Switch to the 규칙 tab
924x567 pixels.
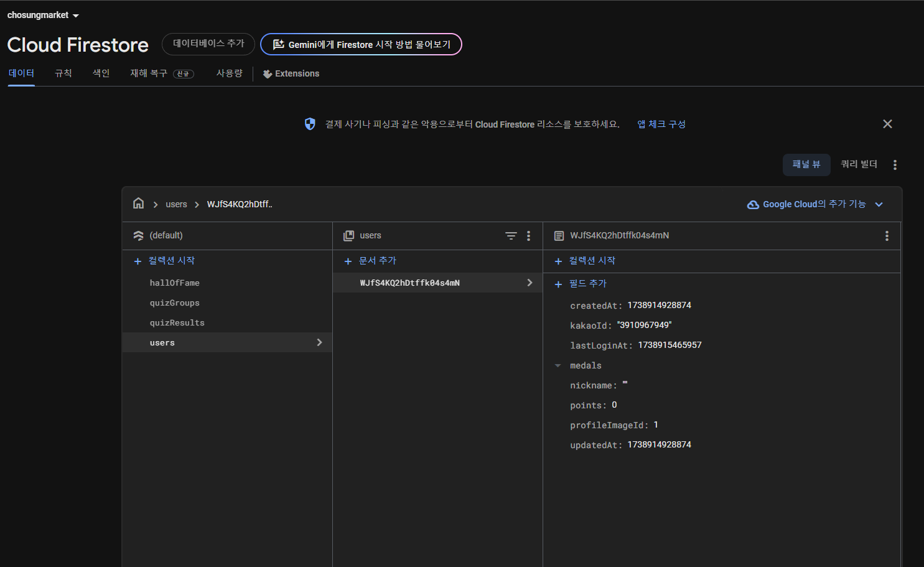point(63,73)
